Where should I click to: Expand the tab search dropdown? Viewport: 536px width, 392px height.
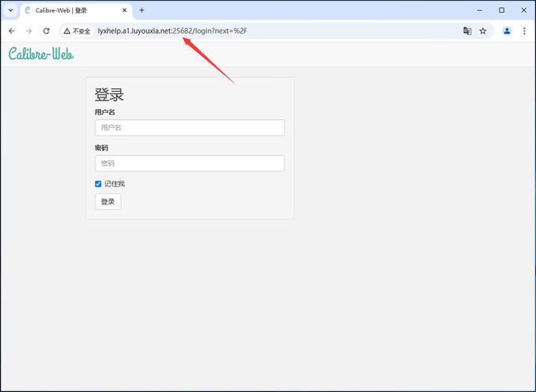point(11,10)
